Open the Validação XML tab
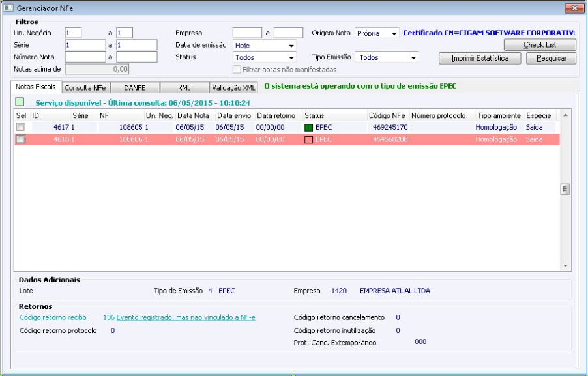588x376 pixels. (x=233, y=88)
